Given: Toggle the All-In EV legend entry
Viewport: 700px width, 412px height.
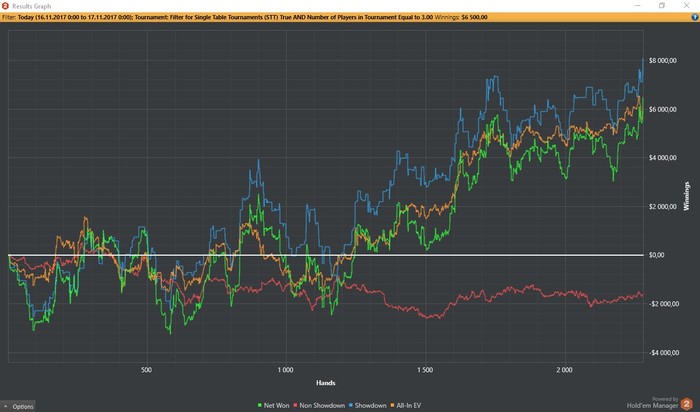Looking at the screenshot, I should coord(405,405).
